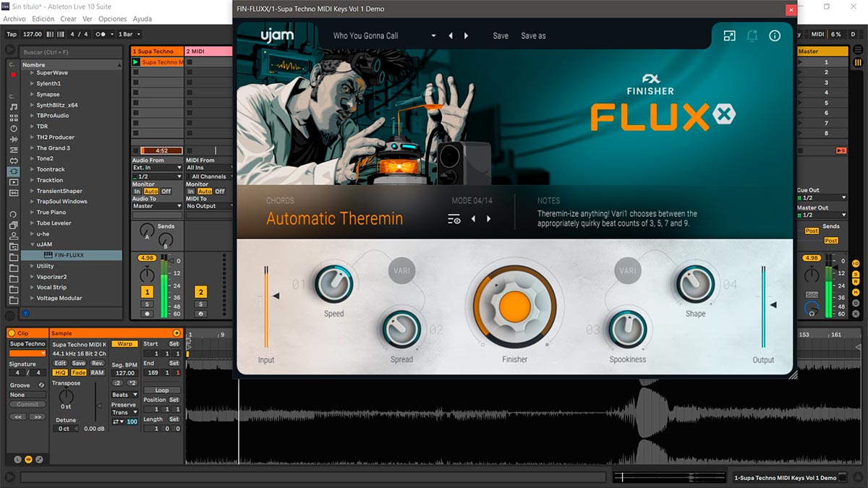Click the Start Set button
Viewport: 868px width, 488px height.
pyautogui.click(x=174, y=344)
